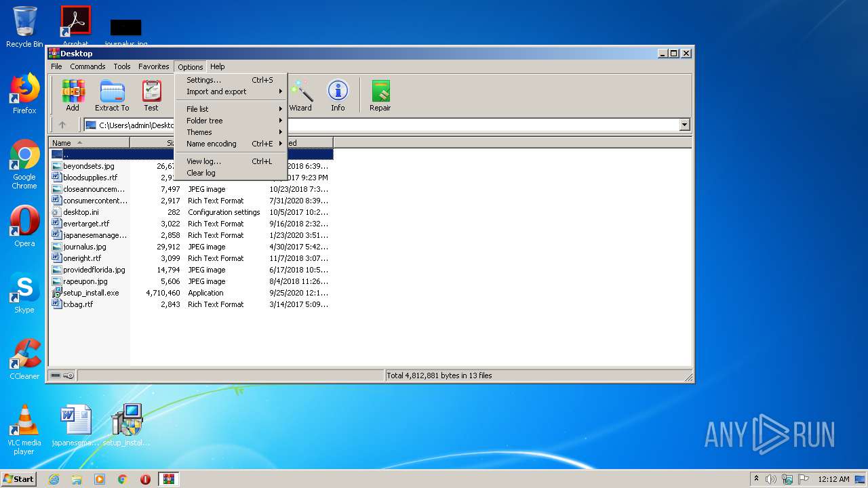Viewport: 868px width, 488px height.
Task: Choose Settings... in Options menu
Action: 231,80
